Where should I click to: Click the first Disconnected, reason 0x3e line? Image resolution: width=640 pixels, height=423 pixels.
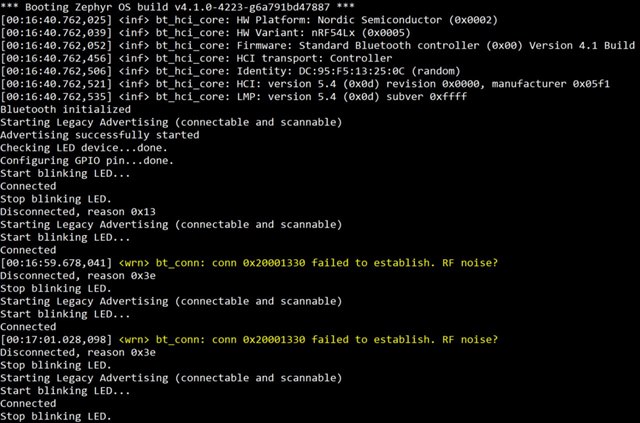tap(78, 276)
